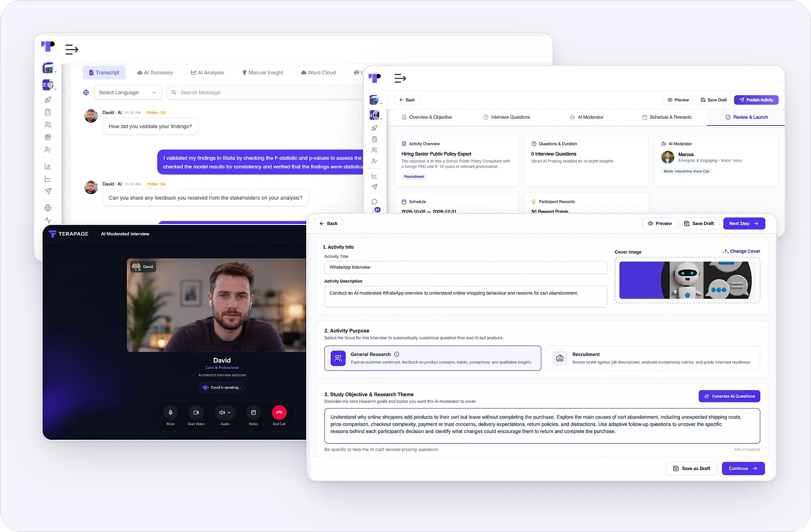This screenshot has width=811, height=532.
Task: Click the rocket icon in the transcript window sidebar
Action: tap(48, 100)
